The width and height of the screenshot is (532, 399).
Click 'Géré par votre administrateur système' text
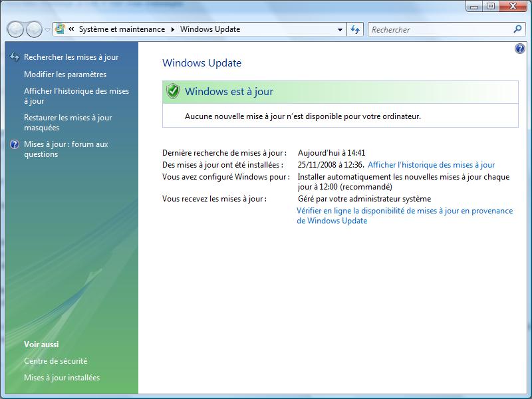click(364, 199)
